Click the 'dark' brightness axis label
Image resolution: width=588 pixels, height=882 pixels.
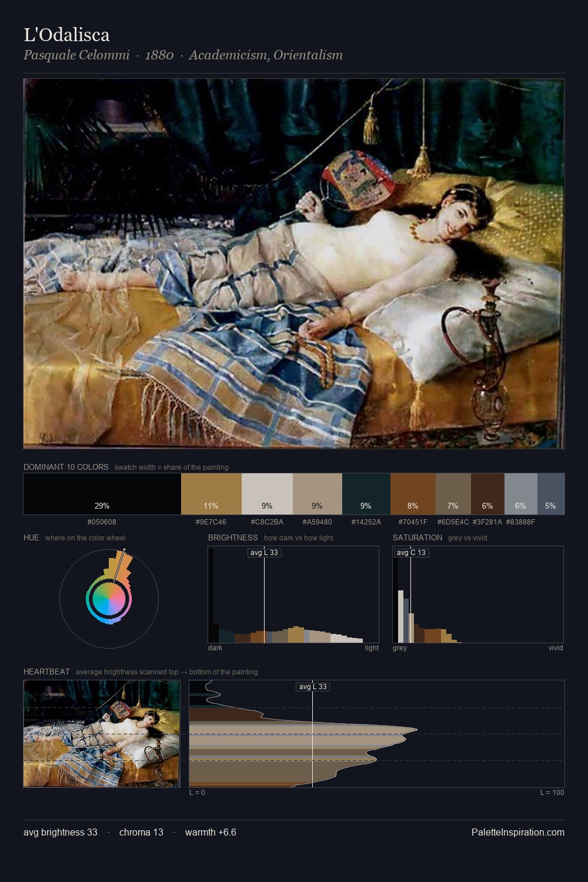(x=215, y=648)
